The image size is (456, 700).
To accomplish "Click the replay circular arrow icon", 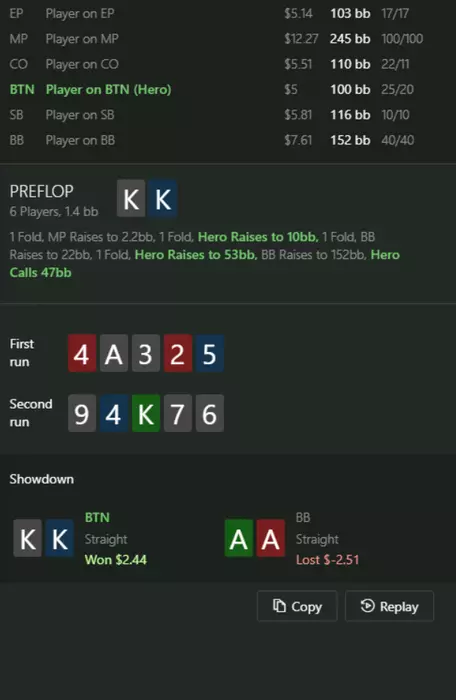I will (x=368, y=606).
